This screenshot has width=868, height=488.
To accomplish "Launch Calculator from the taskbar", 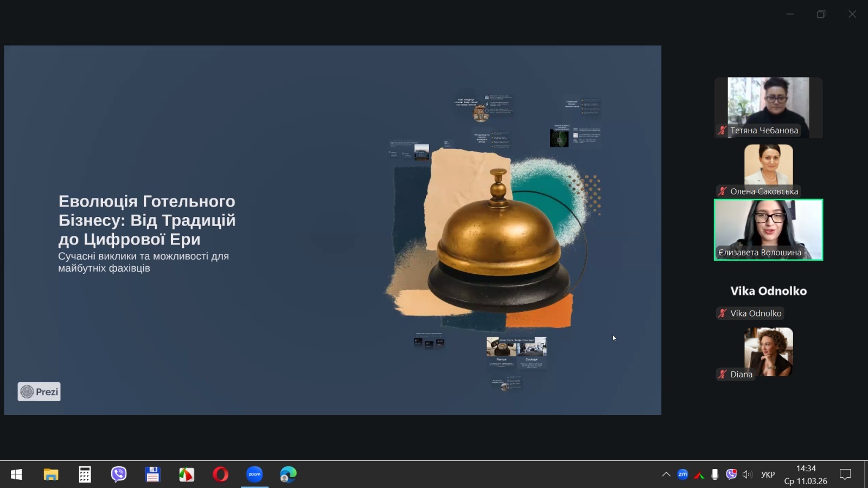I will 85,474.
